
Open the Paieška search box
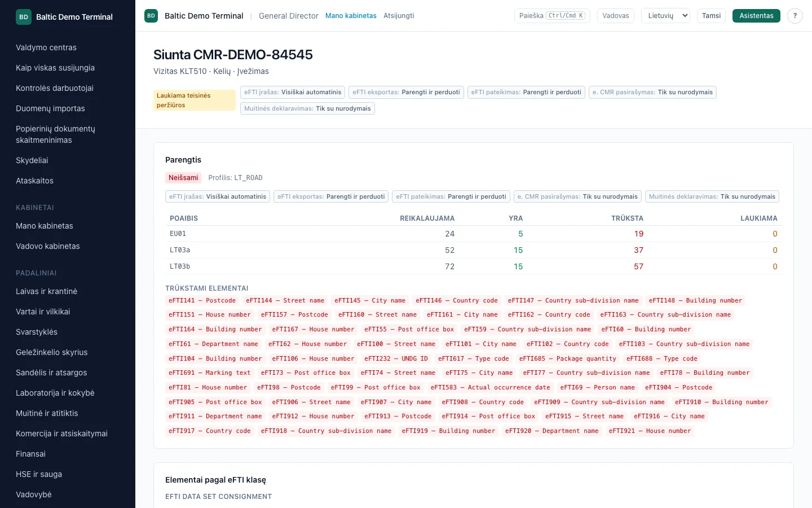(552, 16)
